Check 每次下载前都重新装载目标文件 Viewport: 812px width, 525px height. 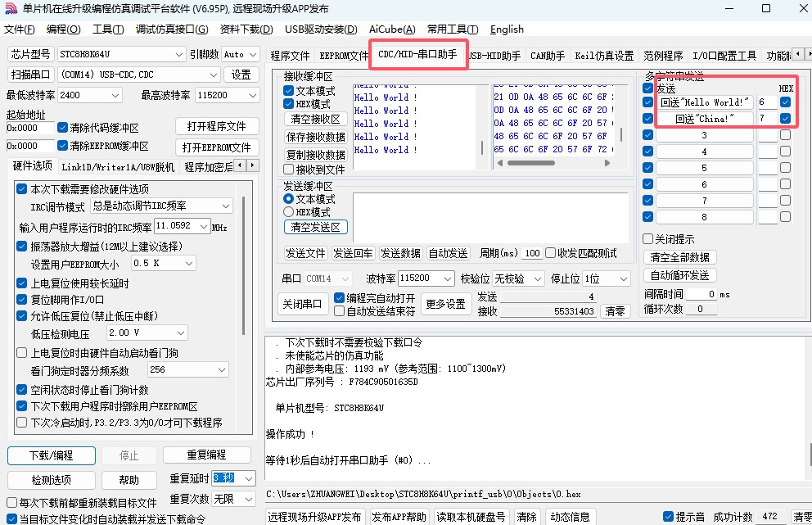pyautogui.click(x=12, y=503)
